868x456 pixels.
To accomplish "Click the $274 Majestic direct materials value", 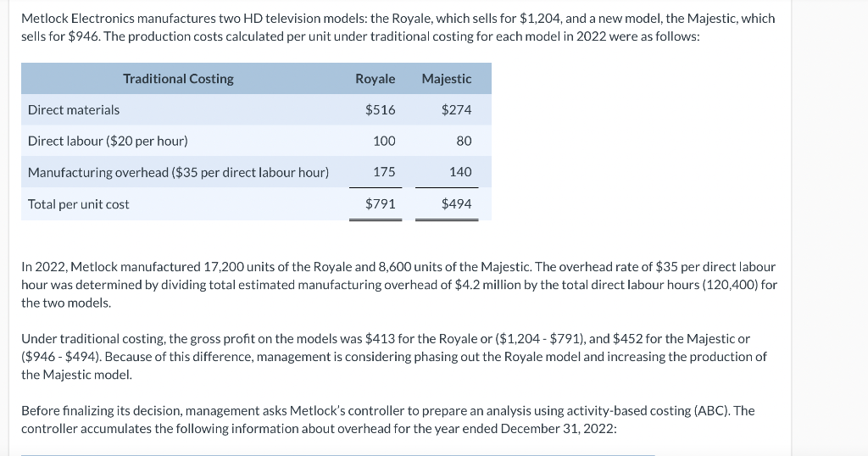I will pyautogui.click(x=457, y=109).
